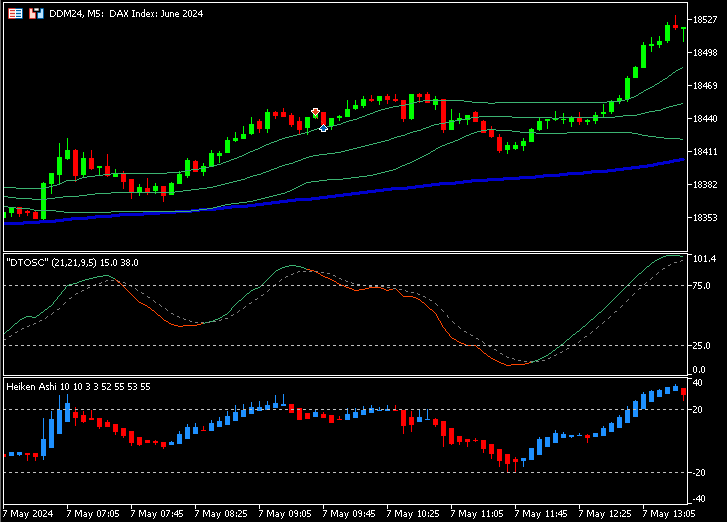Click the 7 May 2024 date label

click(x=28, y=514)
